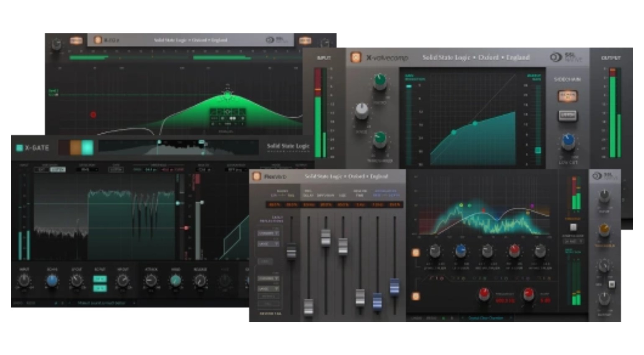Click the orange FlexVerb plugin icon
This screenshot has height=355, width=644.
pyautogui.click(x=256, y=175)
